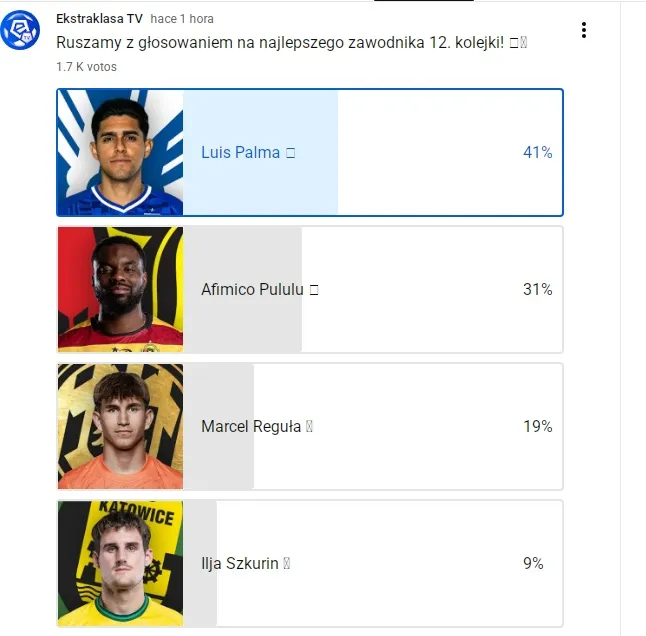Screen dimensions: 646x636
Task: Pick the Marcel Reguła name label
Action: click(251, 427)
